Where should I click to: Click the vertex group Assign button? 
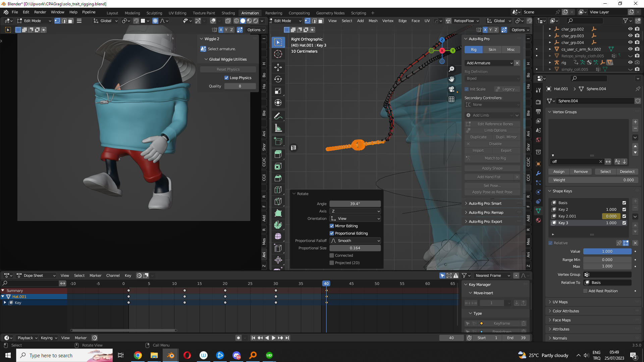(559, 172)
